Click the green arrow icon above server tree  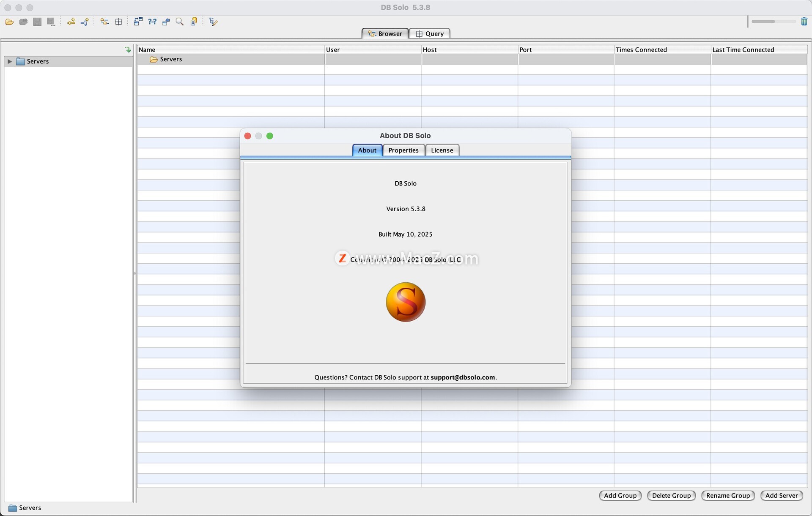pyautogui.click(x=128, y=50)
